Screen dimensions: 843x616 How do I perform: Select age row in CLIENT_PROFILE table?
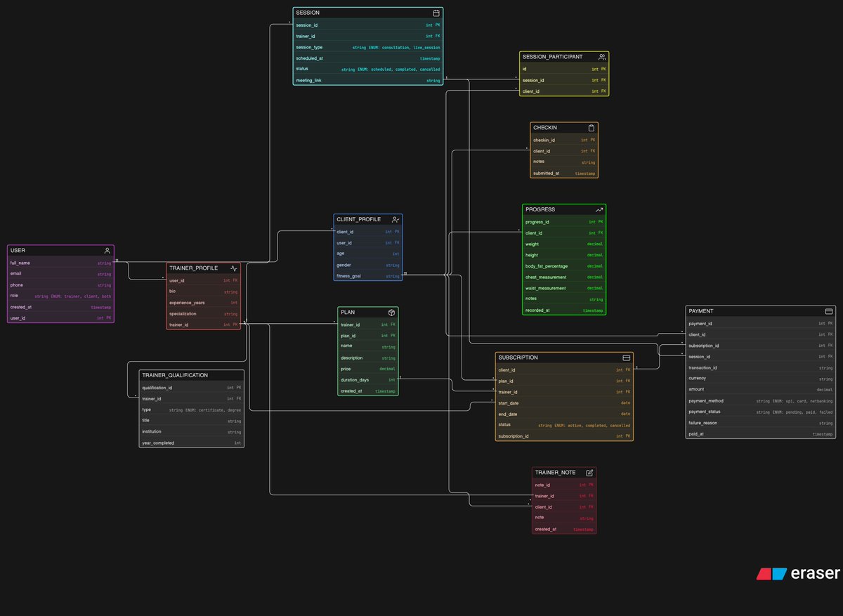click(368, 254)
